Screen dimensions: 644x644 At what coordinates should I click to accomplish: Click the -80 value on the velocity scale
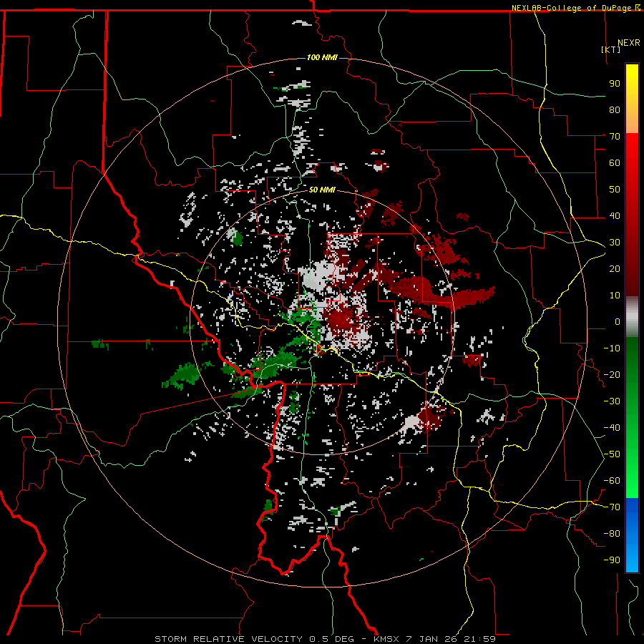click(x=612, y=534)
